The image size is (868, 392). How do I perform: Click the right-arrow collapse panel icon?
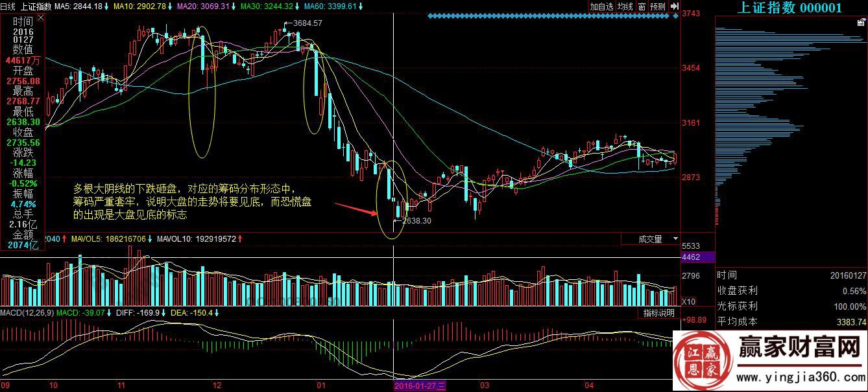(x=674, y=6)
